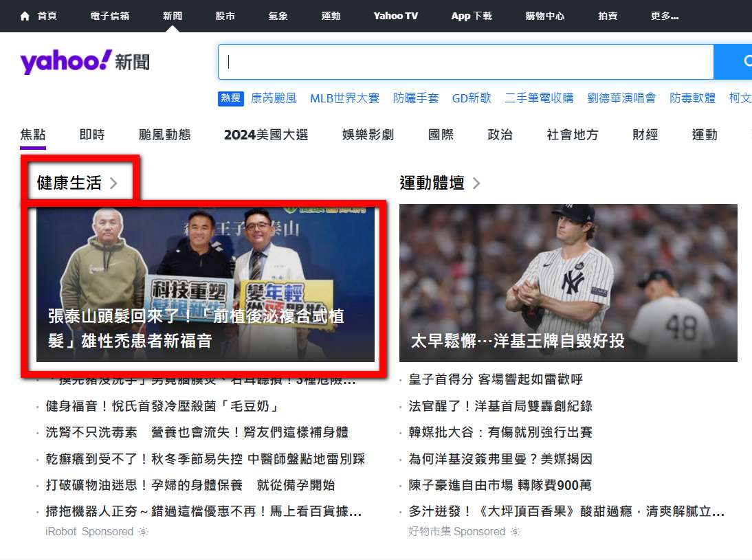Switch to the 即時 tab
The image size is (752, 560).
pyautogui.click(x=92, y=135)
